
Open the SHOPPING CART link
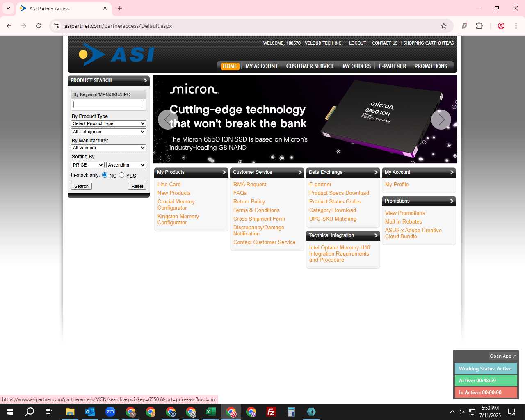coord(429,43)
